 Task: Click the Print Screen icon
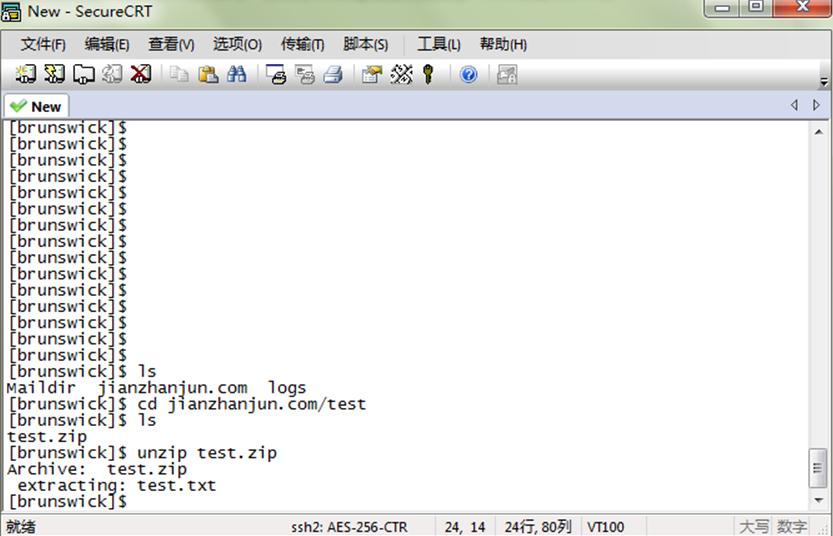(276, 74)
